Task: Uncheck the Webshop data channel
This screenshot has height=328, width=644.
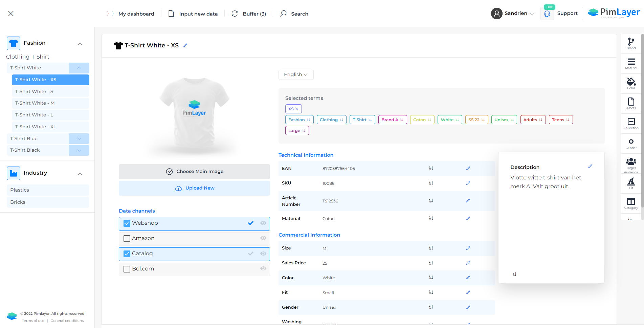Action: 127,223
